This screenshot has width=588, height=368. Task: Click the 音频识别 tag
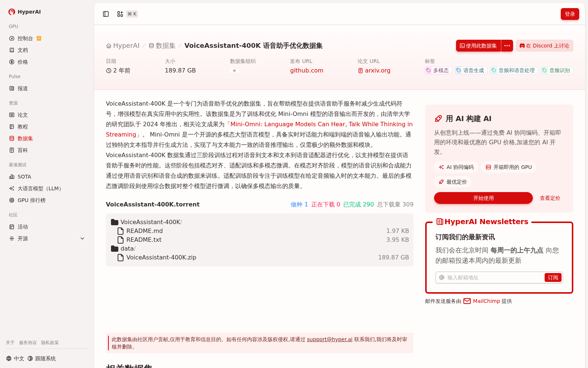[x=557, y=70]
